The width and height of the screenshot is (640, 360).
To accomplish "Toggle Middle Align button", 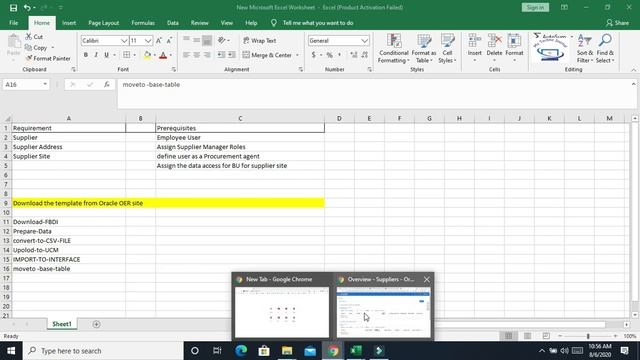I will pos(197,40).
